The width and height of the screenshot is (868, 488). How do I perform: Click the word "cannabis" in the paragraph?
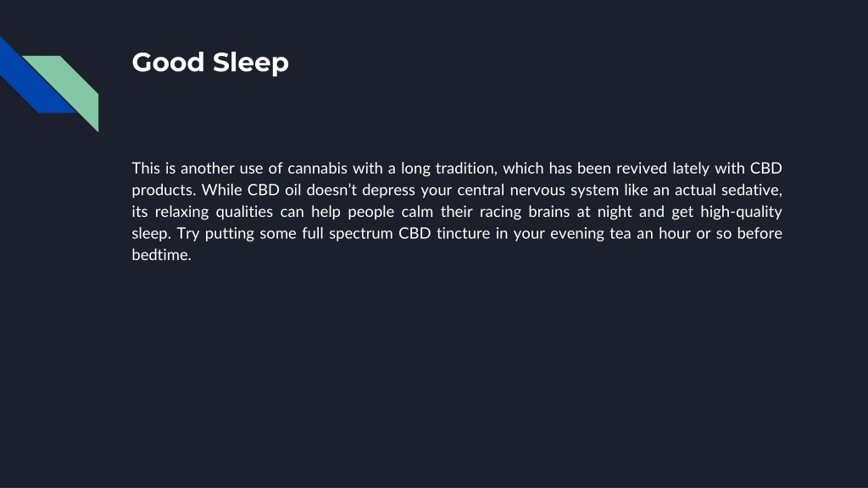pos(317,168)
